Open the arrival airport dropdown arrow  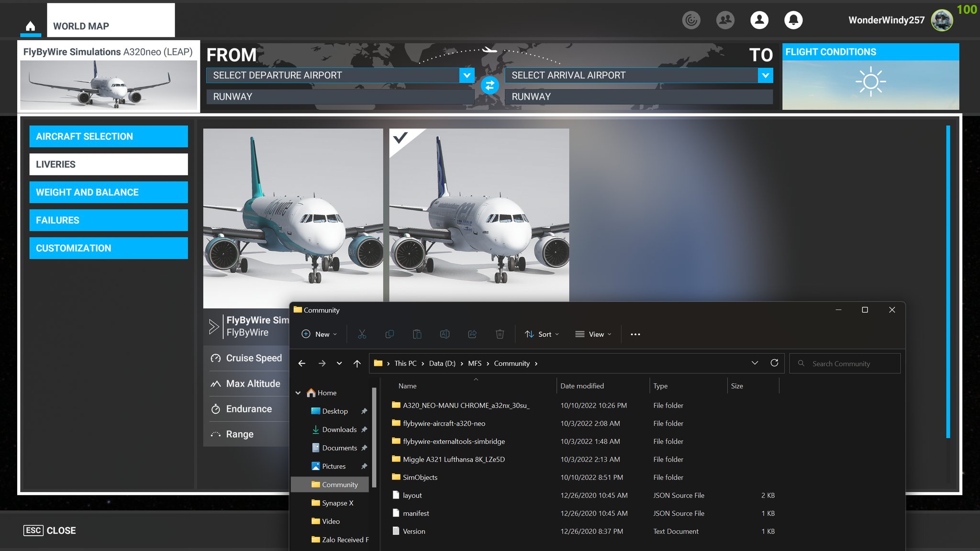point(766,75)
